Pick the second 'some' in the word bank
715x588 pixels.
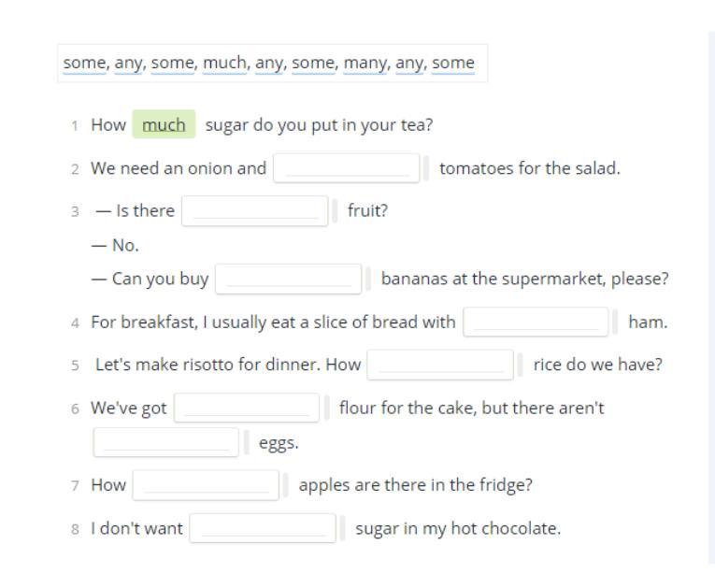(172, 63)
